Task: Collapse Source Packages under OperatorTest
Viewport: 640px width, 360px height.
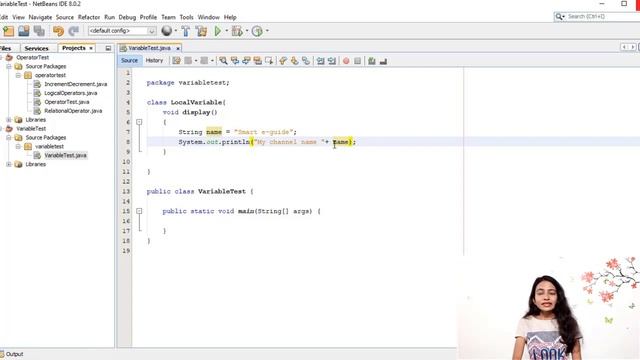Action: [9, 66]
